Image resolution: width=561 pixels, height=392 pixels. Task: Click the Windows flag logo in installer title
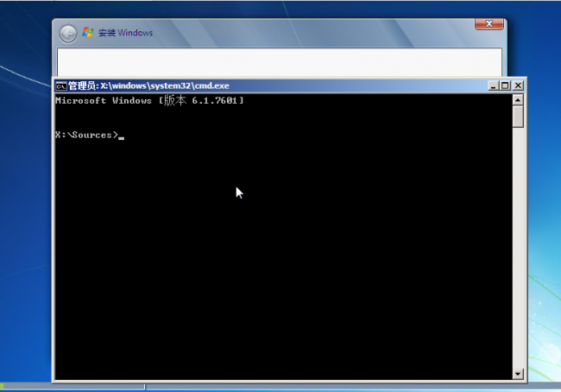88,33
